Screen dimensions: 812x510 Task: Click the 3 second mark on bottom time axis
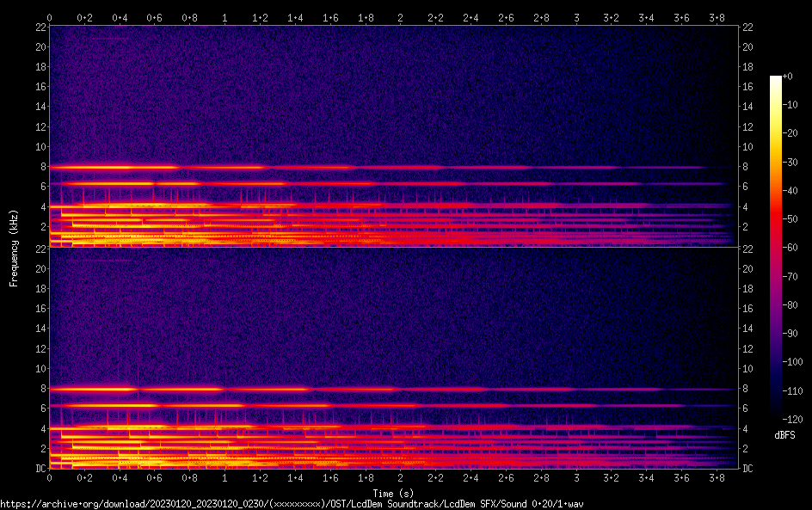coord(576,476)
